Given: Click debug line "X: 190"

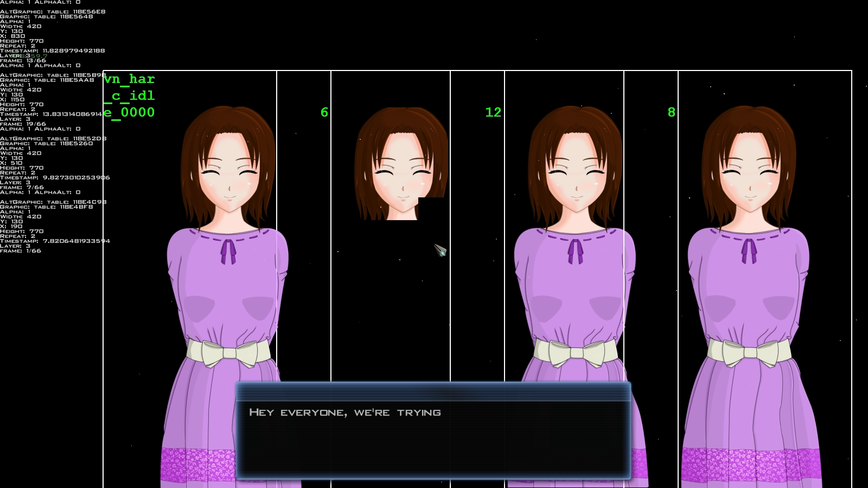Looking at the screenshot, I should (11, 227).
